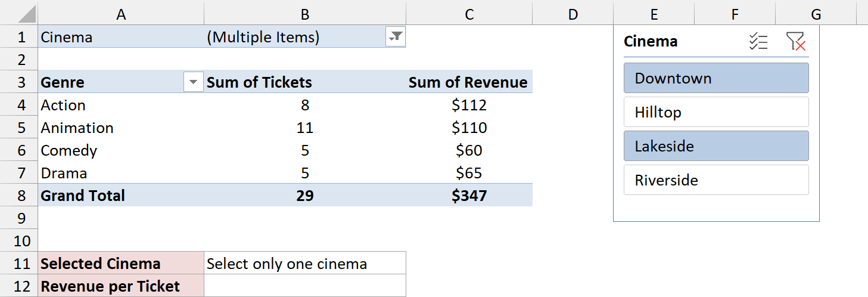This screenshot has width=868, height=297.
Task: Select Riverside in the Cinema slicer
Action: 716,180
